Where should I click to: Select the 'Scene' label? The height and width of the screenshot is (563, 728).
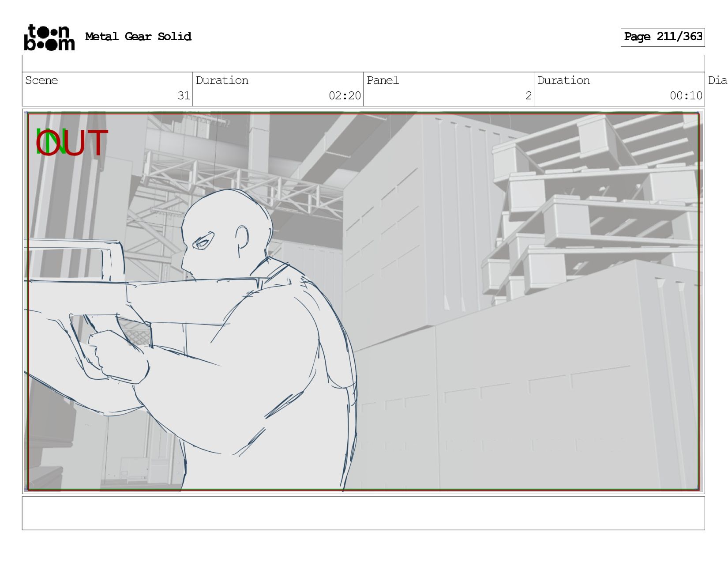tap(41, 80)
